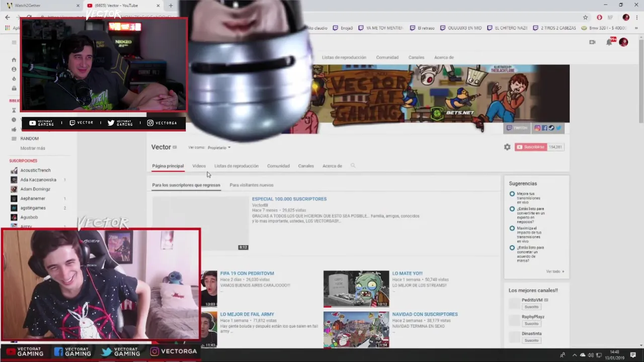Select 'Maximiza el impacto' suggestion circle

tap(512, 228)
